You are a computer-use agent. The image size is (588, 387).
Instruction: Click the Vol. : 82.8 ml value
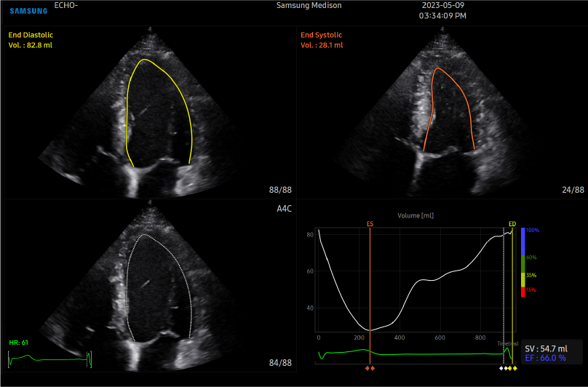click(x=31, y=45)
